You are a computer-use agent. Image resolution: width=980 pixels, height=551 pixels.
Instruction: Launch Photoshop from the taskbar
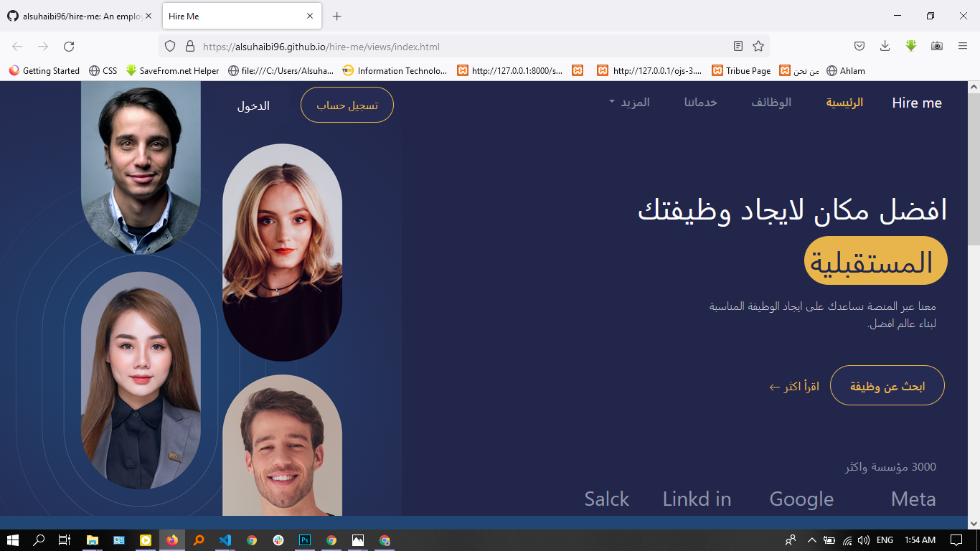click(x=304, y=540)
